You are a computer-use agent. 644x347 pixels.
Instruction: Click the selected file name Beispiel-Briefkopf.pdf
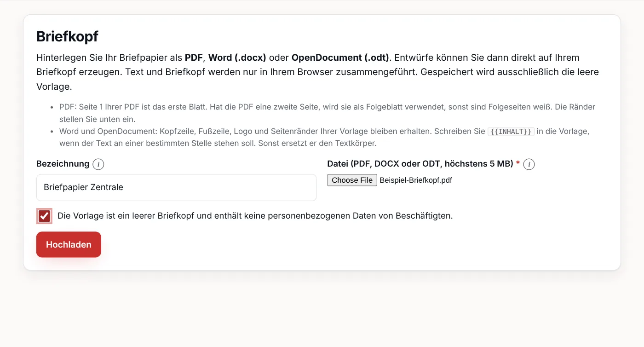click(416, 180)
